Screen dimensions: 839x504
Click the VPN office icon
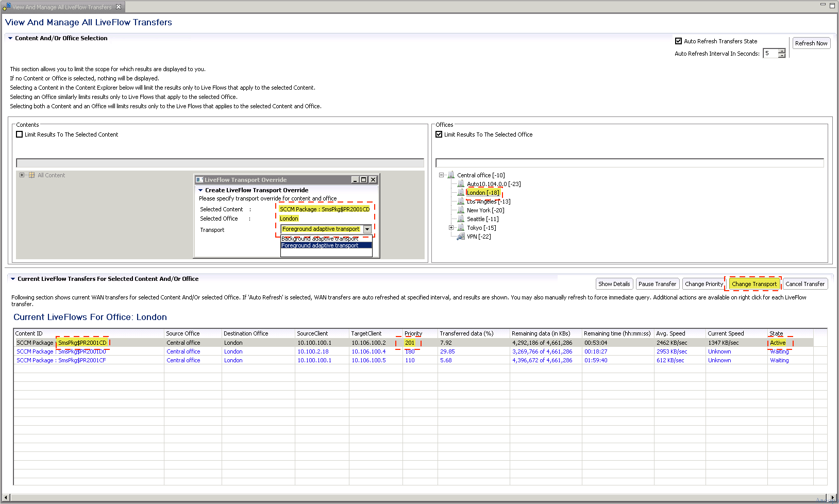pyautogui.click(x=461, y=237)
